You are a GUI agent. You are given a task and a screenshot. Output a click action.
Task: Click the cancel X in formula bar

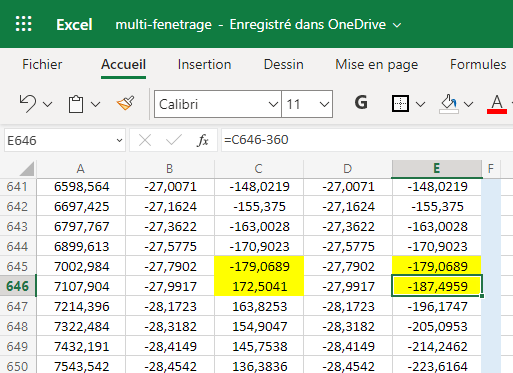145,140
